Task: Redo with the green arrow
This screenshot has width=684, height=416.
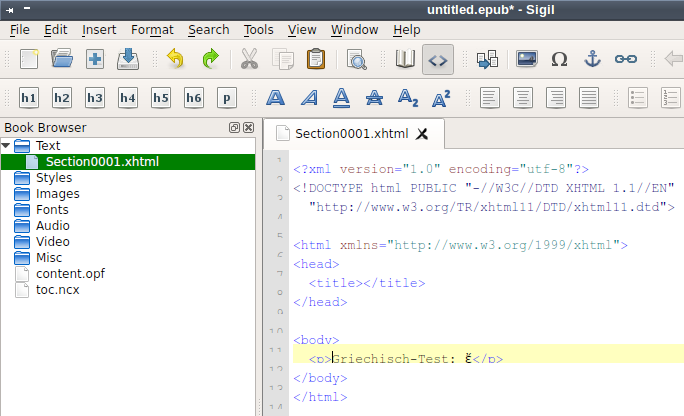Action: (211, 59)
